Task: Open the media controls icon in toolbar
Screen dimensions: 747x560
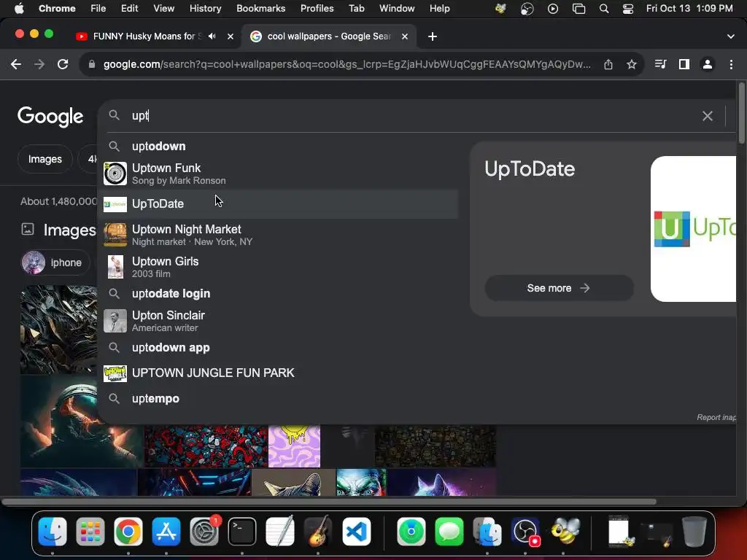Action: coord(660,64)
